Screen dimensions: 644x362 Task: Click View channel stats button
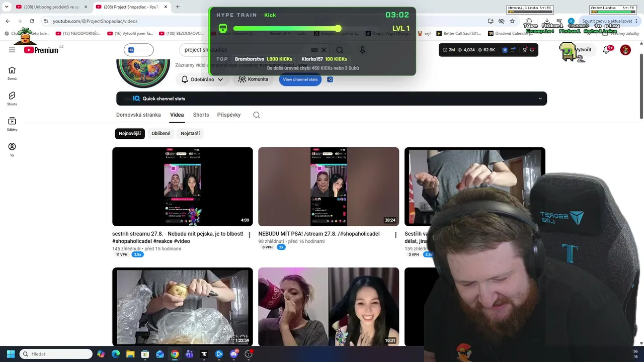[300, 79]
